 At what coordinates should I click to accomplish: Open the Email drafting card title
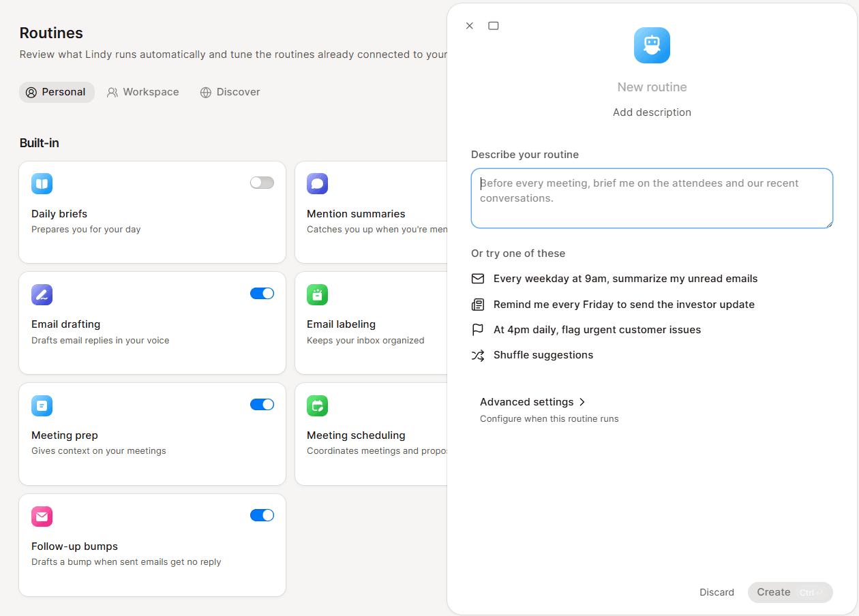tap(65, 324)
